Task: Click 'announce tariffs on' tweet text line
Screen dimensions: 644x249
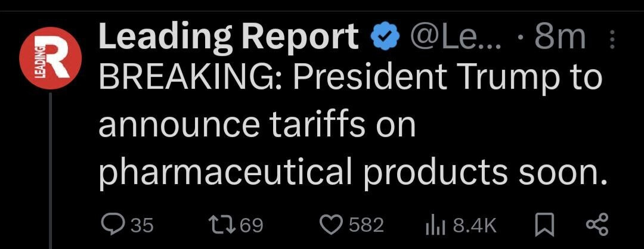Action: point(256,126)
